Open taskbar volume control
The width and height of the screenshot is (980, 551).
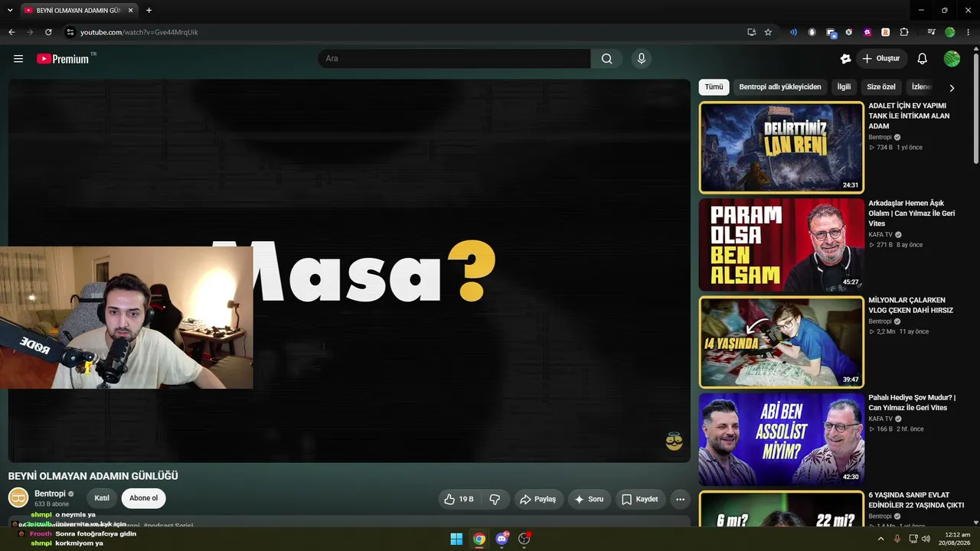pos(926,539)
